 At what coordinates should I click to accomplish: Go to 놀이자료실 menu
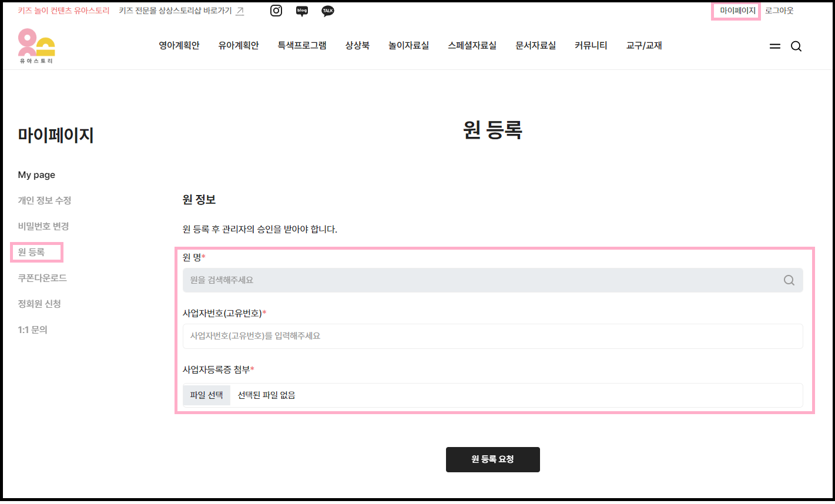coord(408,45)
